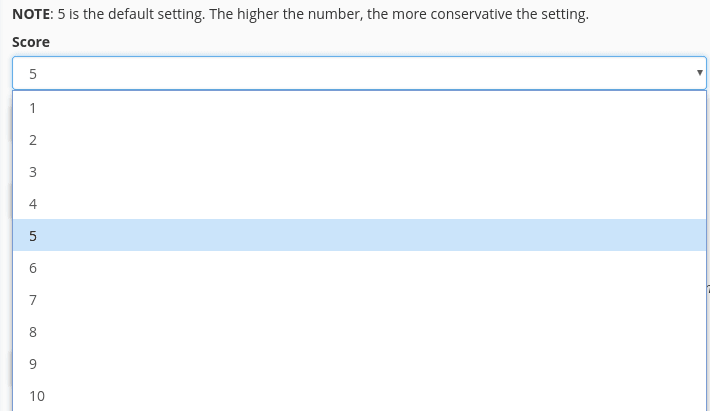Click the default setting note sentence
710x411 pixels.
coord(131,14)
